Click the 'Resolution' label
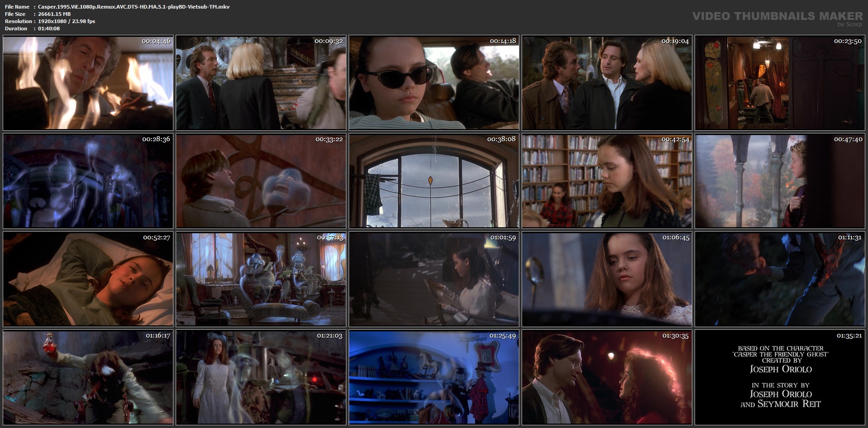Screen dimensions: 868x428 click(18, 21)
